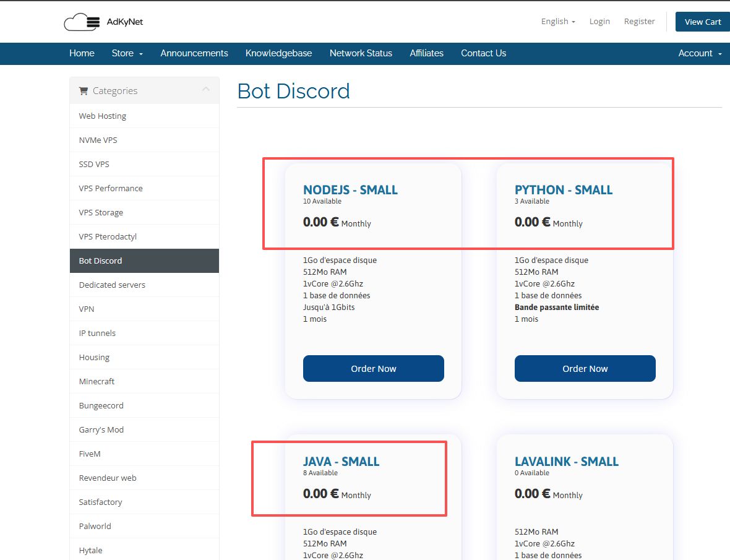Click the Bot Discord page heading
This screenshot has width=730, height=560.
point(294,91)
